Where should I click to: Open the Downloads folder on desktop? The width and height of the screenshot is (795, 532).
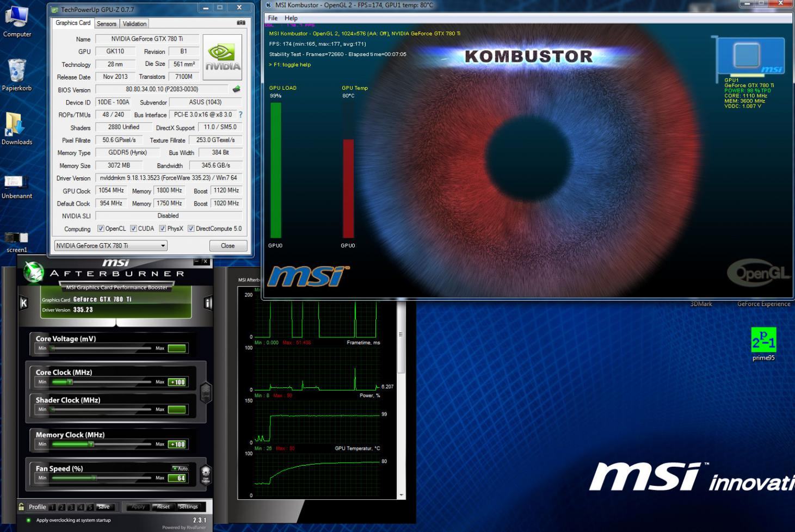pos(15,124)
